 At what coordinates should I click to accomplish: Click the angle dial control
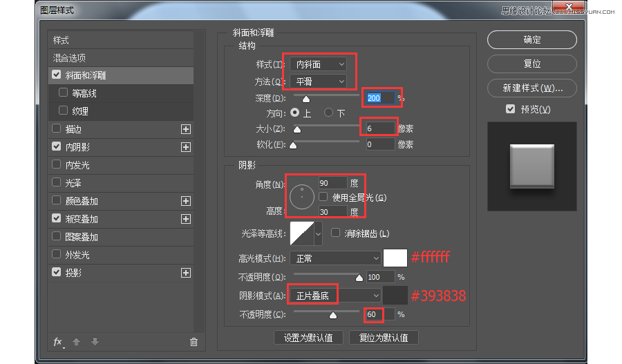pos(302,197)
